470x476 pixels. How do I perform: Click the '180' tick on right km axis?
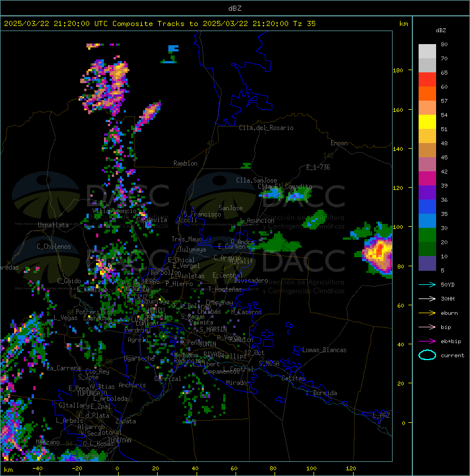(x=398, y=71)
